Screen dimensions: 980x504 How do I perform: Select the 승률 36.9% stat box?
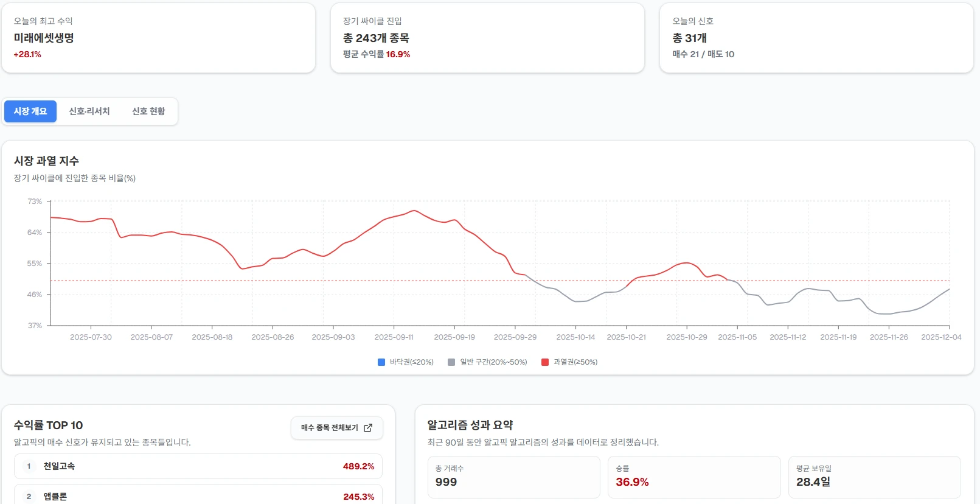point(693,477)
